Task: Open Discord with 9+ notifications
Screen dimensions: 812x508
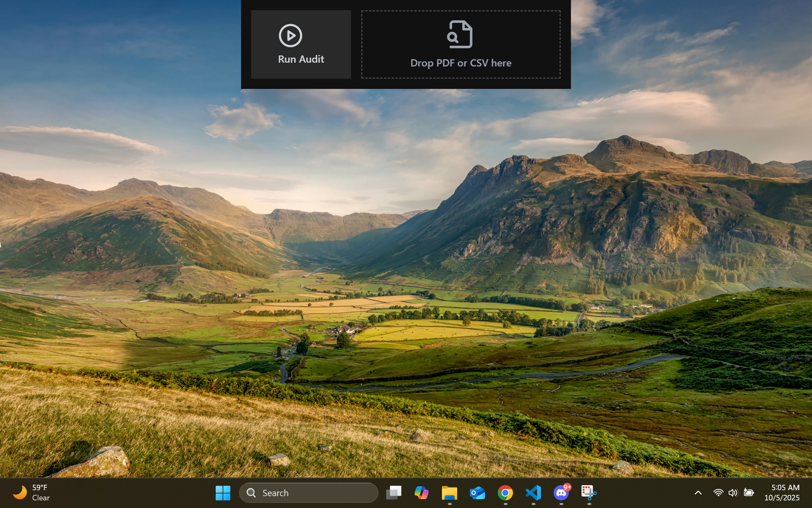Action: pos(561,493)
